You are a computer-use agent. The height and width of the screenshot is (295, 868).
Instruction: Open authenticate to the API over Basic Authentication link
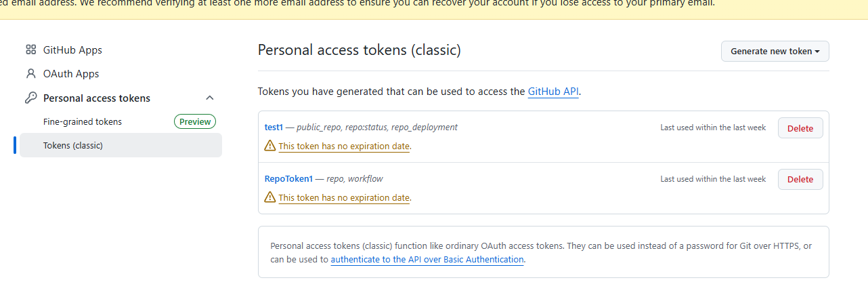pos(427,259)
